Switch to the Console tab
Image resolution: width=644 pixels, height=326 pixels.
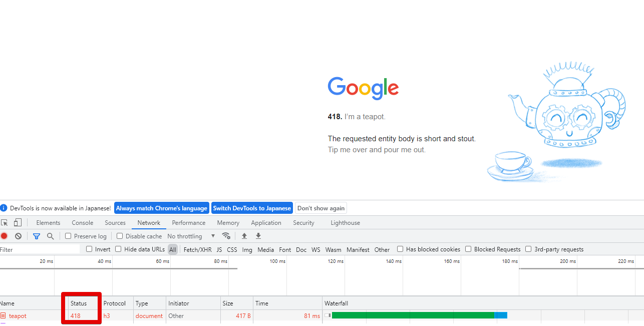pyautogui.click(x=82, y=222)
